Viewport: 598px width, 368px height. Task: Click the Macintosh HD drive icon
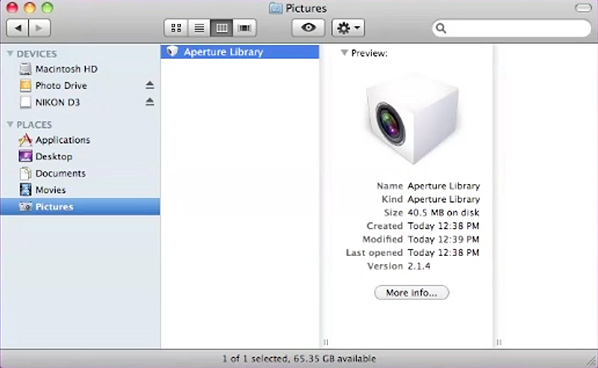25,69
